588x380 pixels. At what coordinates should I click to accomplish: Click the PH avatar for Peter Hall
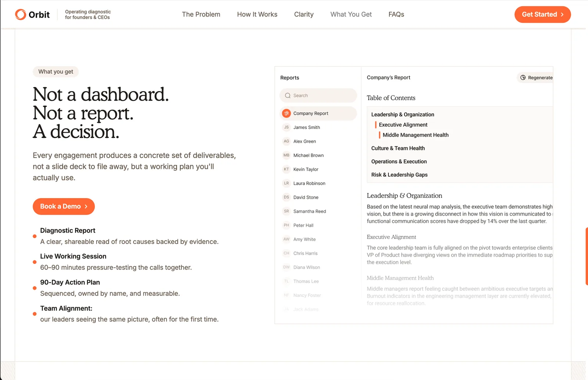[286, 225]
